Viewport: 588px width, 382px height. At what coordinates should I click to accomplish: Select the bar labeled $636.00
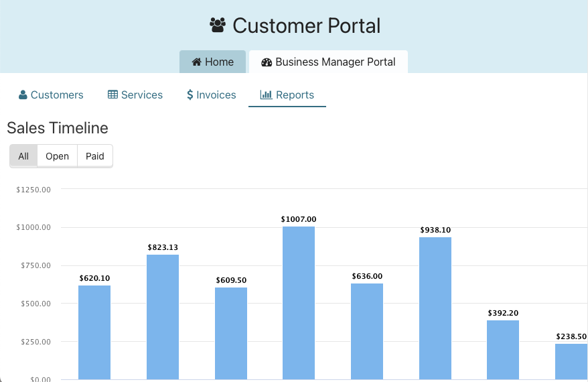pyautogui.click(x=367, y=331)
